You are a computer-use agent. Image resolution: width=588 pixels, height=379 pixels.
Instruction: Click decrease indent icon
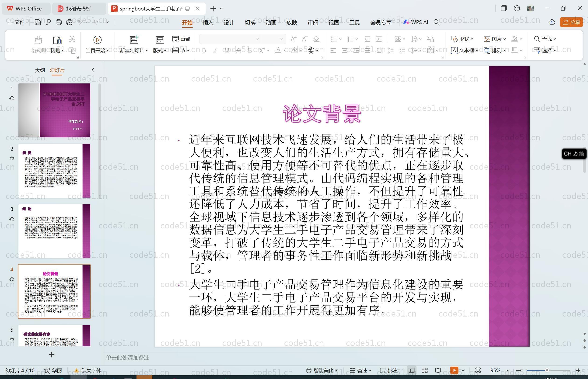coord(367,39)
